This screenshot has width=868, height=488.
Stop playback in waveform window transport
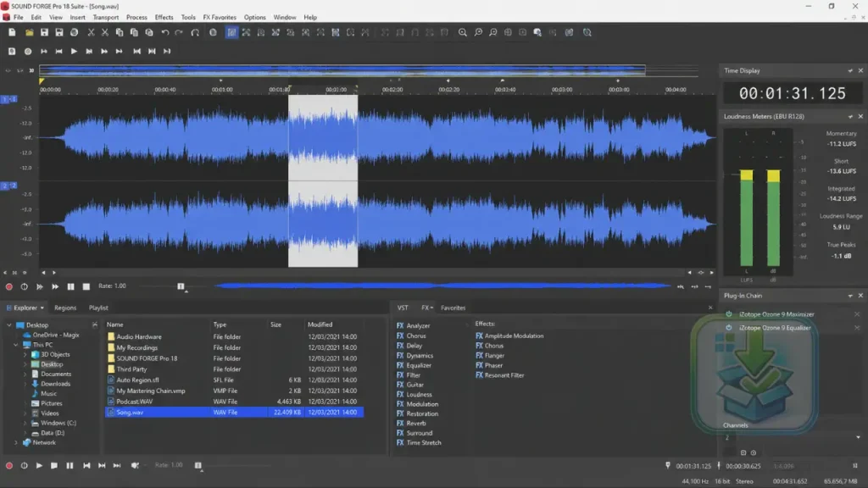(86, 286)
